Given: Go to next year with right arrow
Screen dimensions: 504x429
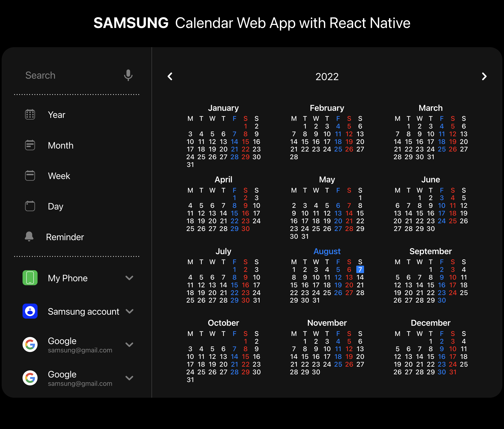Looking at the screenshot, I should pos(484,77).
